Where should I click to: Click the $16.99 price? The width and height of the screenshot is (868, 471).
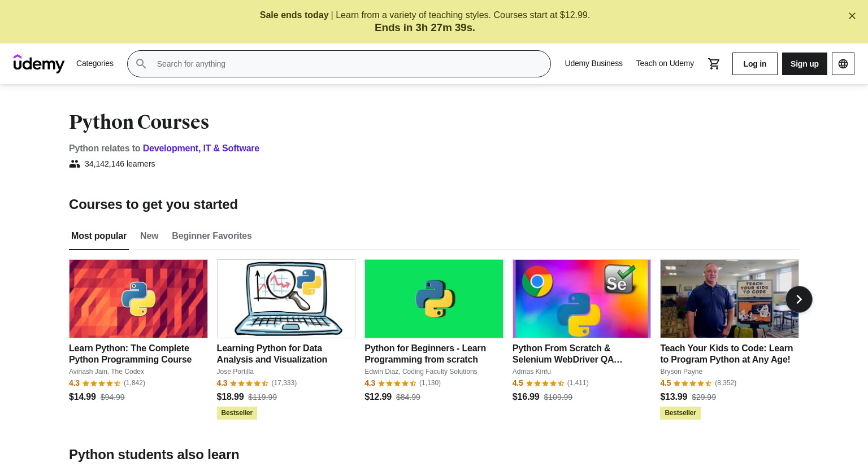point(526,397)
